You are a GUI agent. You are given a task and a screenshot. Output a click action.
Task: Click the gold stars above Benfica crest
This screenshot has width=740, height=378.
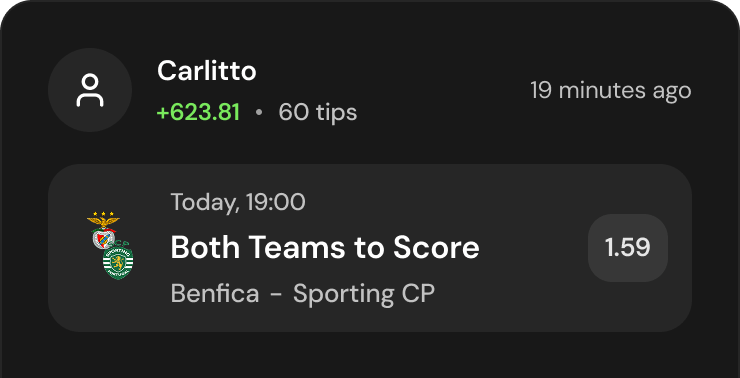pyautogui.click(x=103, y=214)
